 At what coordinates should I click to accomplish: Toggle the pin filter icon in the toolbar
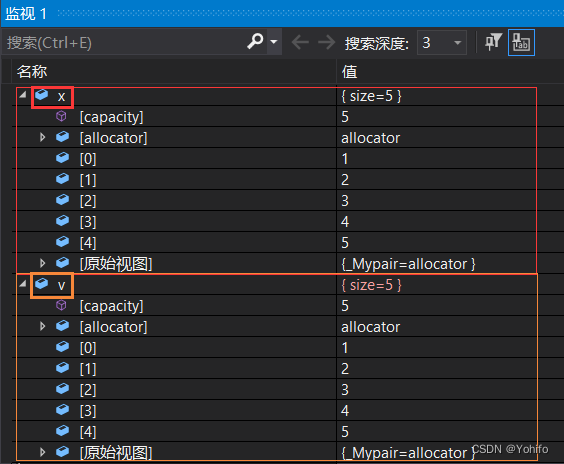click(x=493, y=42)
